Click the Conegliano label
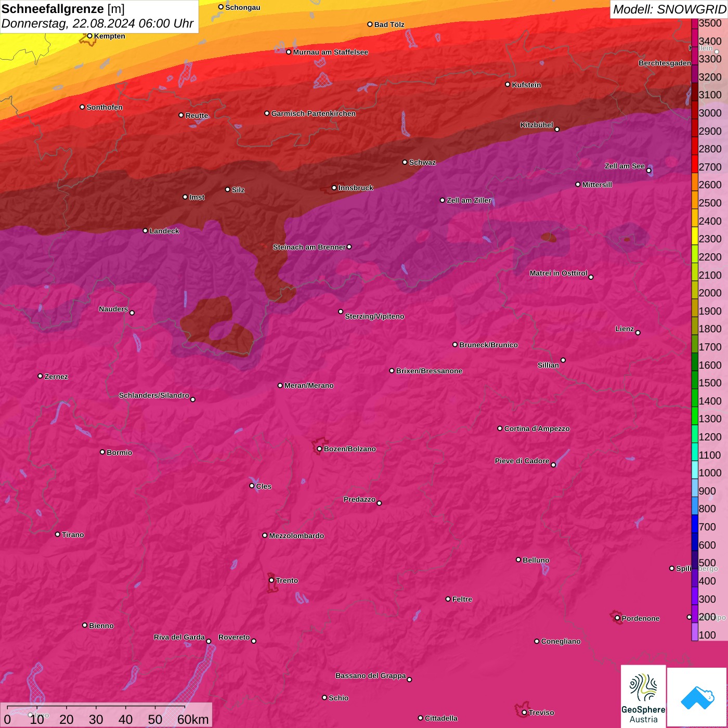This screenshot has width=728, height=728. (561, 641)
